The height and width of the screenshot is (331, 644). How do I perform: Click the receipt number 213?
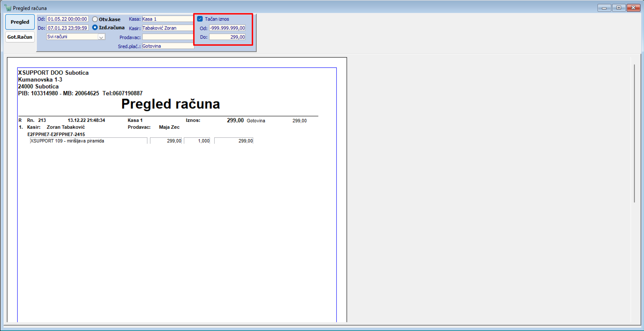pos(42,120)
